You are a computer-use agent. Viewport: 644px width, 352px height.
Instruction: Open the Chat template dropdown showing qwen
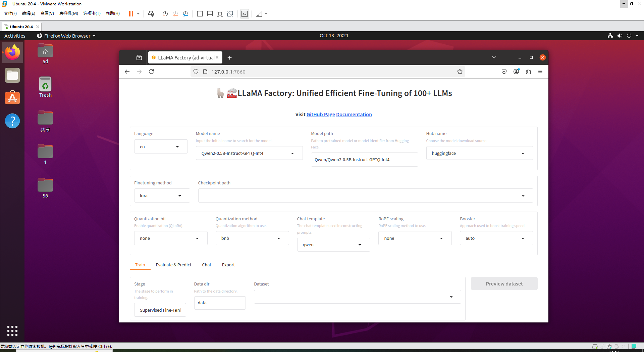[x=333, y=245]
